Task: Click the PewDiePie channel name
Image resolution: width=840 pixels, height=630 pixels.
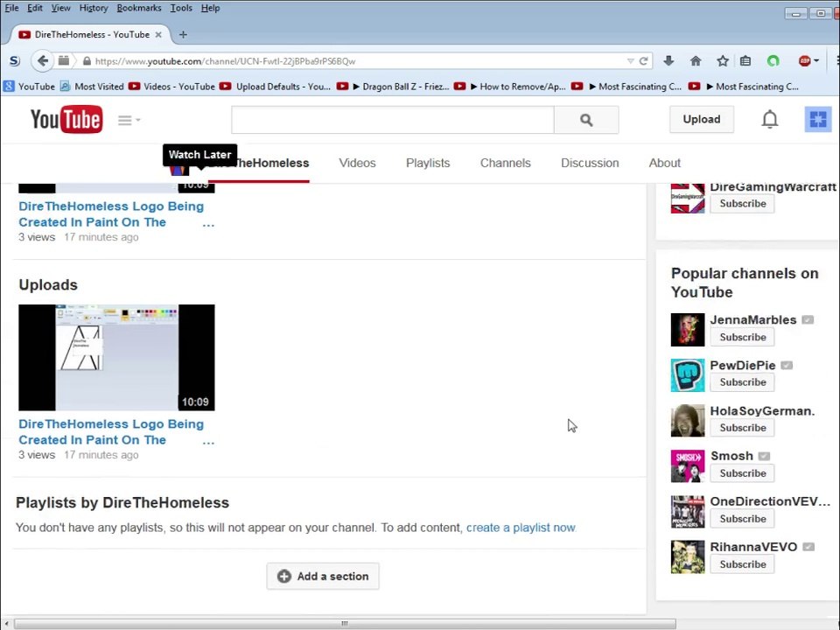Action: point(743,366)
